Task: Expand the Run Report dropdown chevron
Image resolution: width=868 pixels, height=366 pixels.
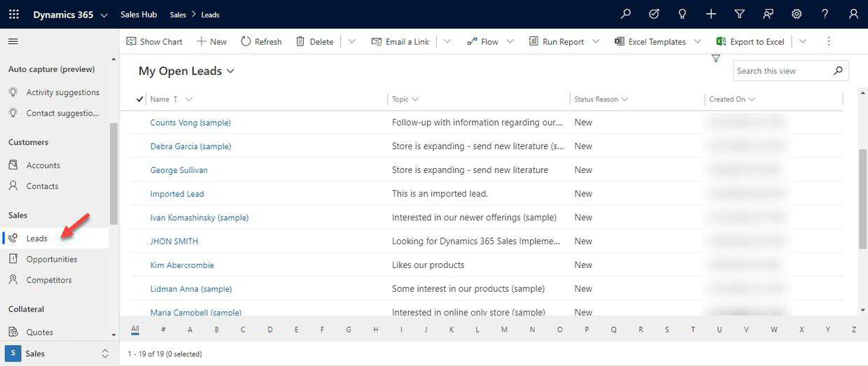Action: tap(596, 41)
